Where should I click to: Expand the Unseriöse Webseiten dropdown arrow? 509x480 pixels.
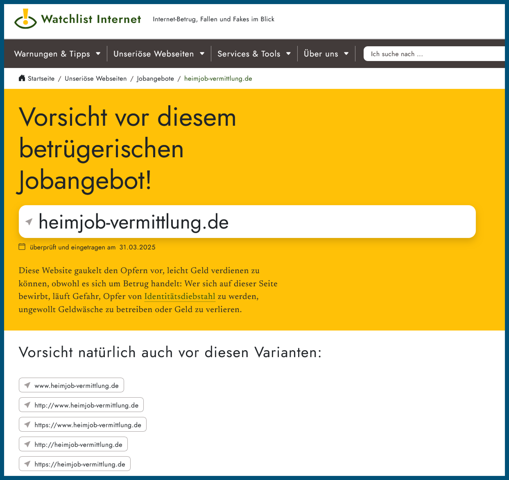202,54
